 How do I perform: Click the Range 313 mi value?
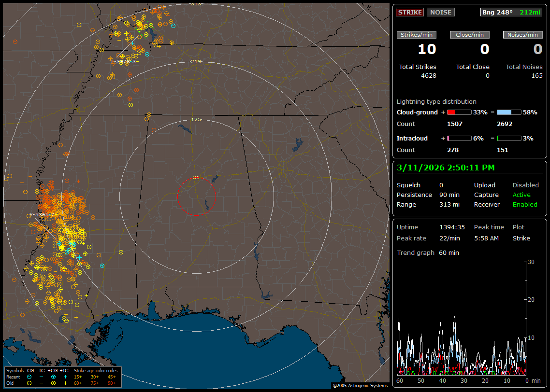click(x=449, y=204)
